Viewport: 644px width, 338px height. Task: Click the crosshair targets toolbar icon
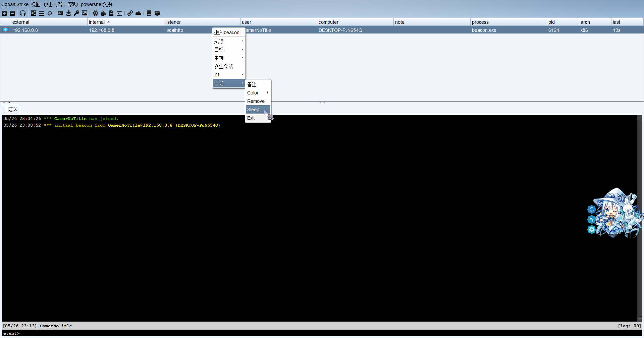[50, 13]
